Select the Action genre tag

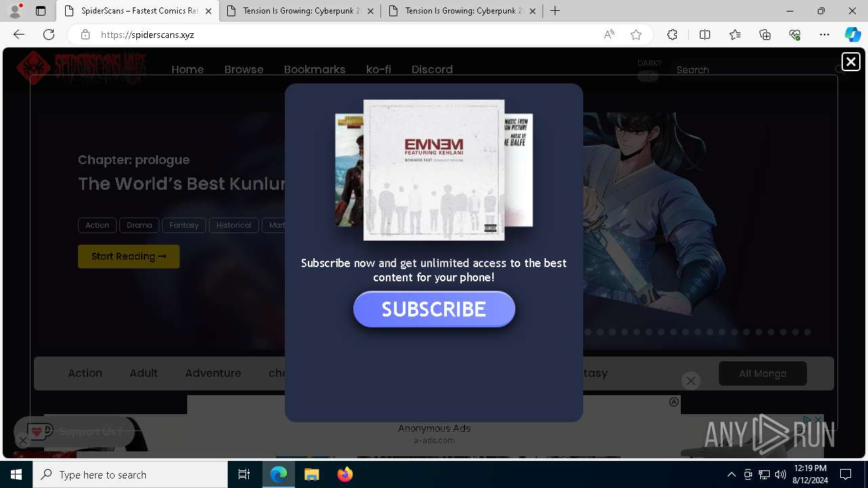click(x=97, y=225)
